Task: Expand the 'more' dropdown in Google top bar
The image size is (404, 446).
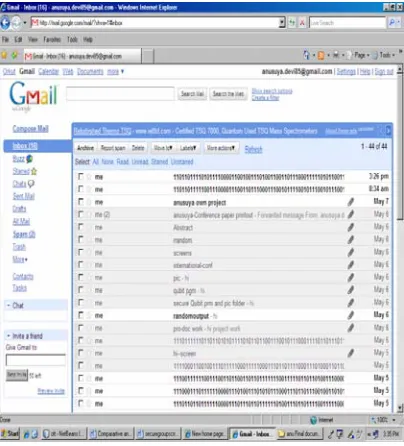Action: point(116,71)
